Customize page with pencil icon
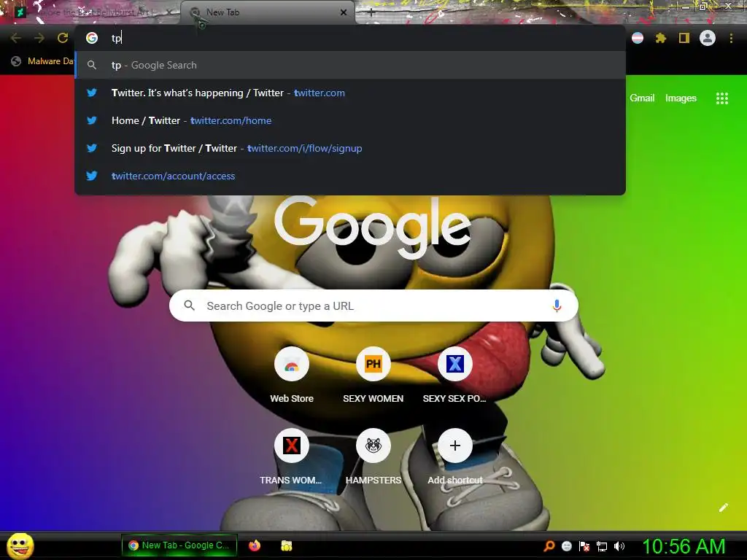The image size is (747, 560). pyautogui.click(x=723, y=507)
